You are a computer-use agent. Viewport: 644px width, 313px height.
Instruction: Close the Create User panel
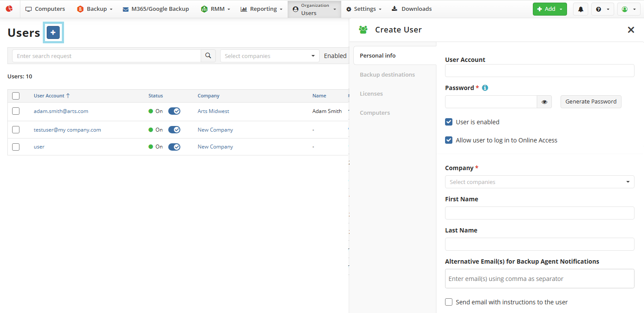click(x=631, y=30)
